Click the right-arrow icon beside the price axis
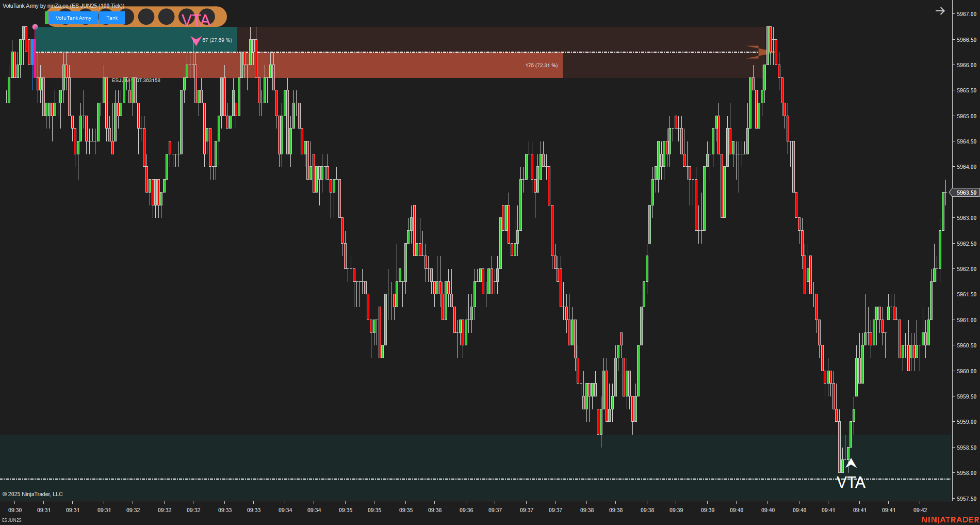The image size is (980, 525). 940,11
